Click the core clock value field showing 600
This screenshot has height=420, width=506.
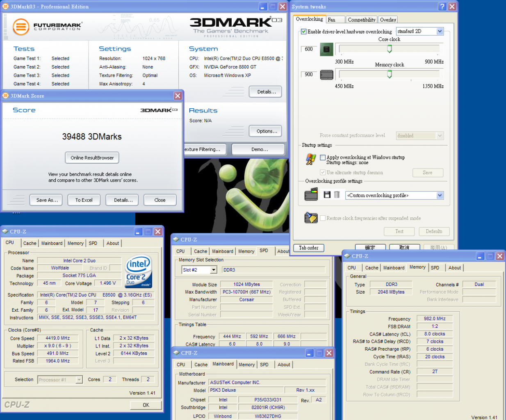point(309,49)
